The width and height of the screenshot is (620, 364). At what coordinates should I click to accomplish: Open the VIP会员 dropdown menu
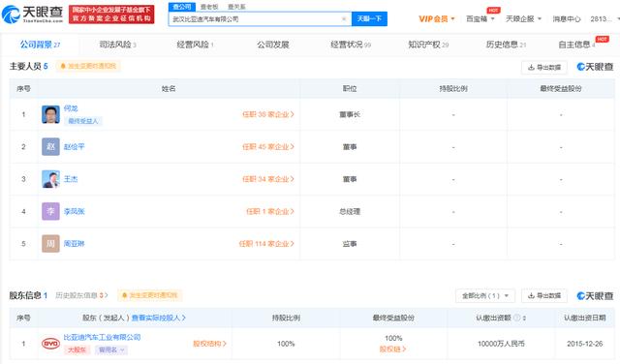437,19
